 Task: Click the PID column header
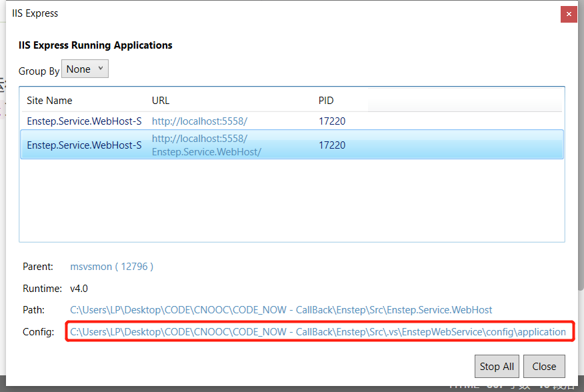tap(326, 100)
